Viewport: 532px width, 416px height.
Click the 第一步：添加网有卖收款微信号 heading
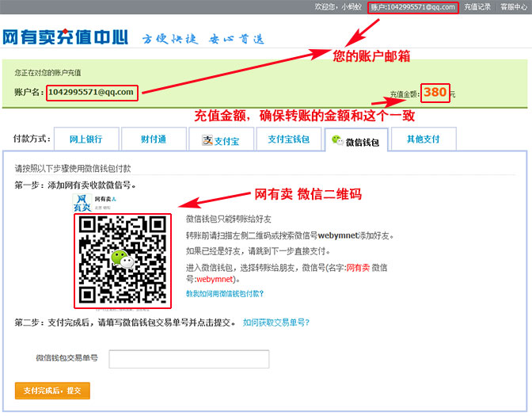(x=75, y=185)
